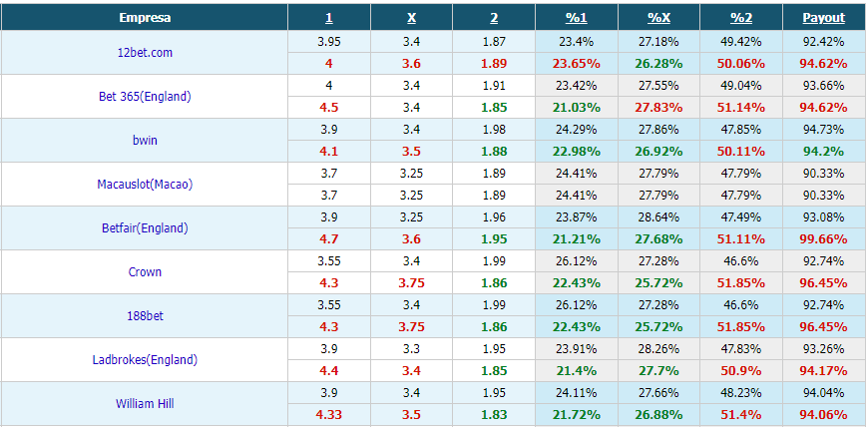This screenshot has width=868, height=427.
Task: Open the 188bet bookmaker link
Action: (145, 316)
